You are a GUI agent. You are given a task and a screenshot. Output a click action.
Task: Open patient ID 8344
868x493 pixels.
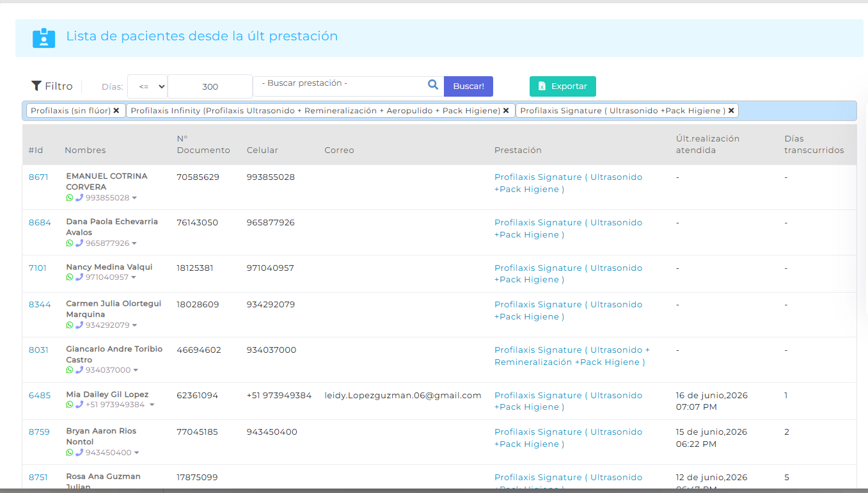40,305
